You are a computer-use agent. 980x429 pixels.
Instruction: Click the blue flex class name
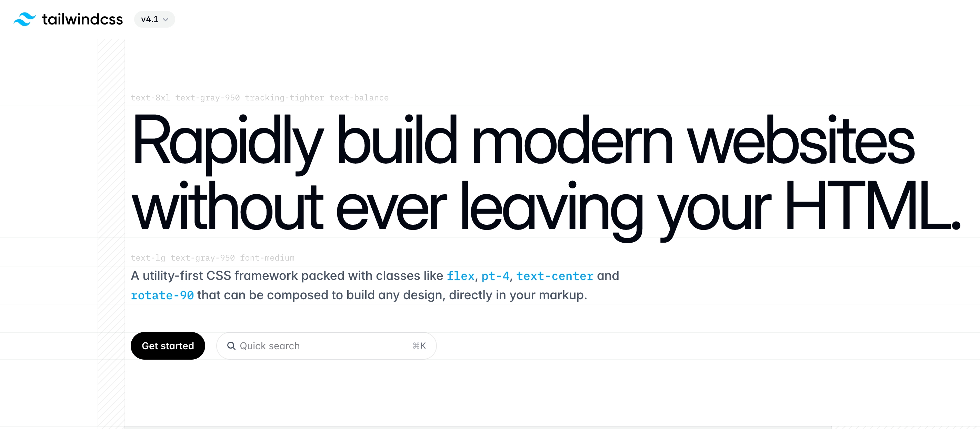460,276
